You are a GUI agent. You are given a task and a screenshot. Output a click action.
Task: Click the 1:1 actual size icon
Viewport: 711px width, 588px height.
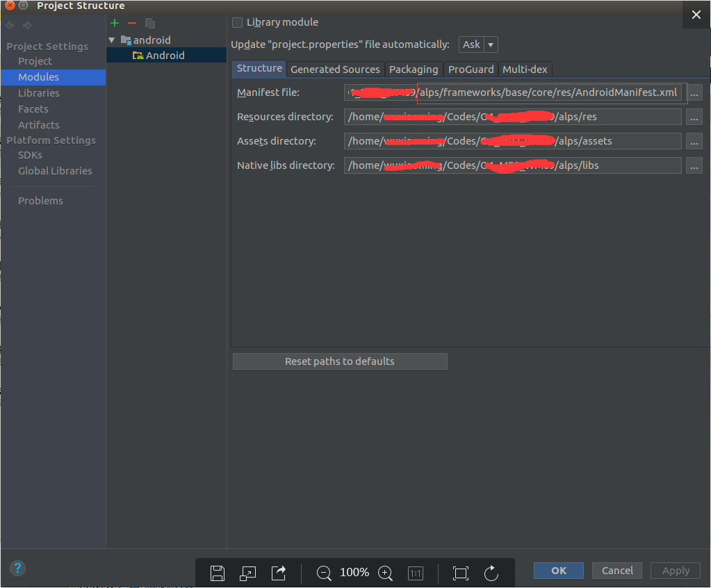click(415, 573)
